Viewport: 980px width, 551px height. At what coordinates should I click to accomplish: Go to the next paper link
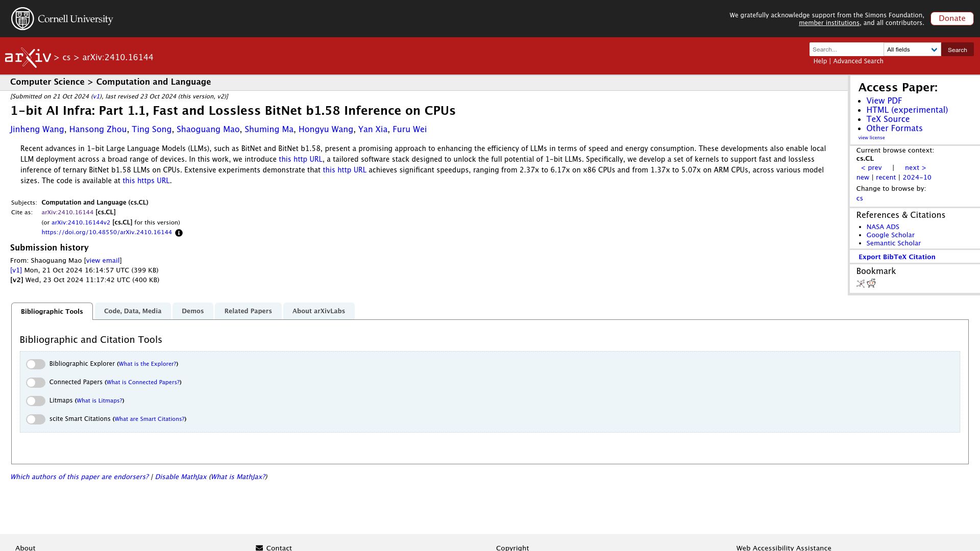coord(915,168)
